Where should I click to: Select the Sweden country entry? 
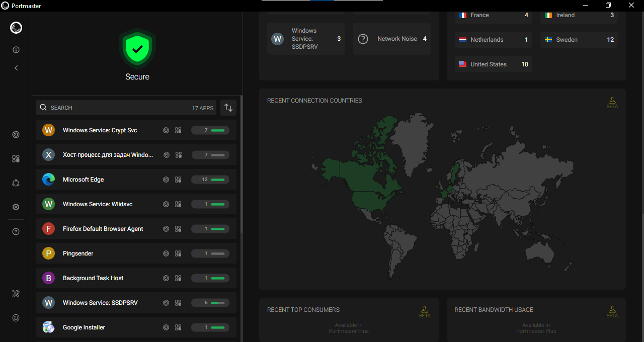579,40
